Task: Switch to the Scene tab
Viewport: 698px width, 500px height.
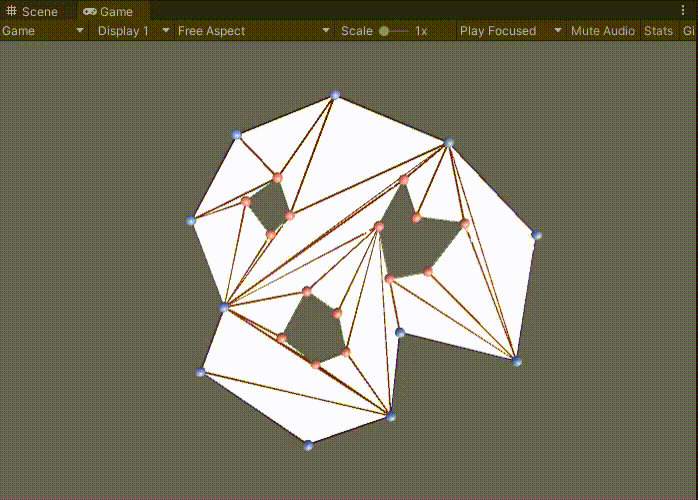Action: tap(32, 11)
